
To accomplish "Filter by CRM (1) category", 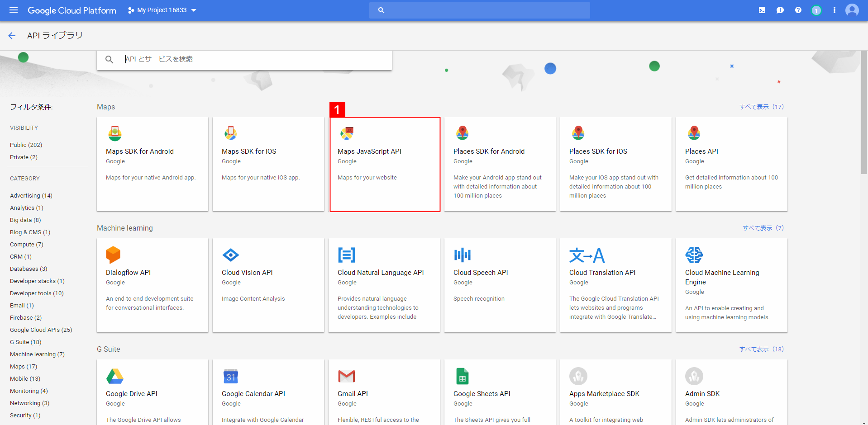I will coord(21,257).
